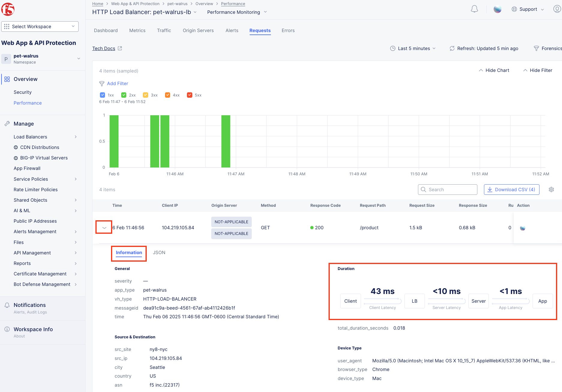This screenshot has width=562, height=392.
Task: Click the user account avatar icon
Action: 557,9
